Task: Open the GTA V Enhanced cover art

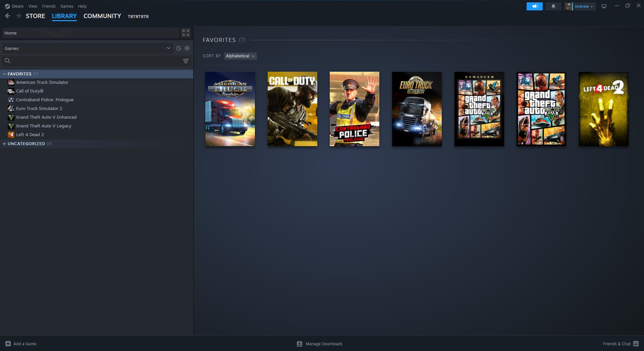Action: point(479,109)
